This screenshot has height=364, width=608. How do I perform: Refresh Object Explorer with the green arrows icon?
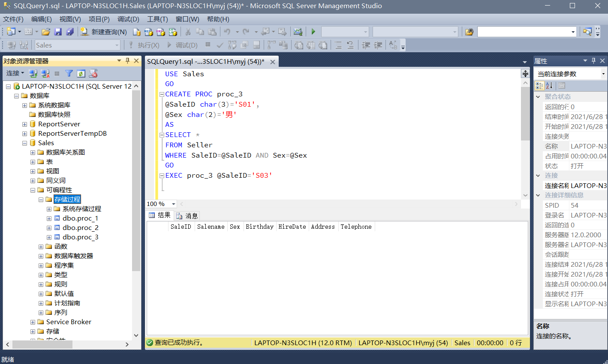pos(81,74)
